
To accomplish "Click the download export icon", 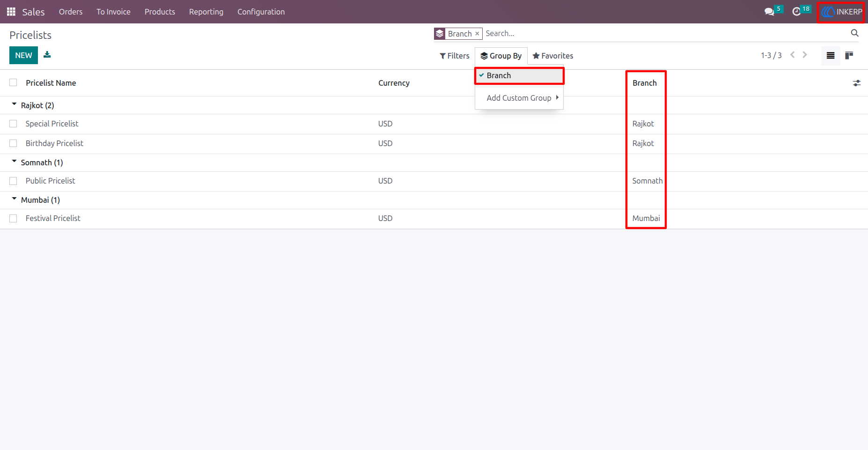I will [47, 55].
